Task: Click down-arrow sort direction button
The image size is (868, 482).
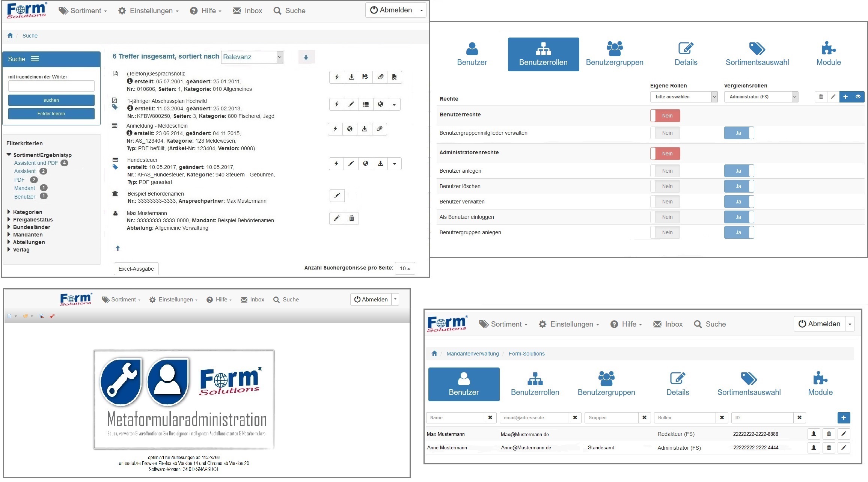Action: pyautogui.click(x=306, y=57)
